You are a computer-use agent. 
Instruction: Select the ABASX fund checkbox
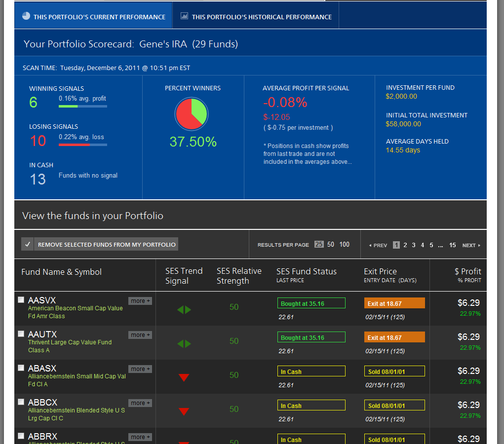(21, 368)
